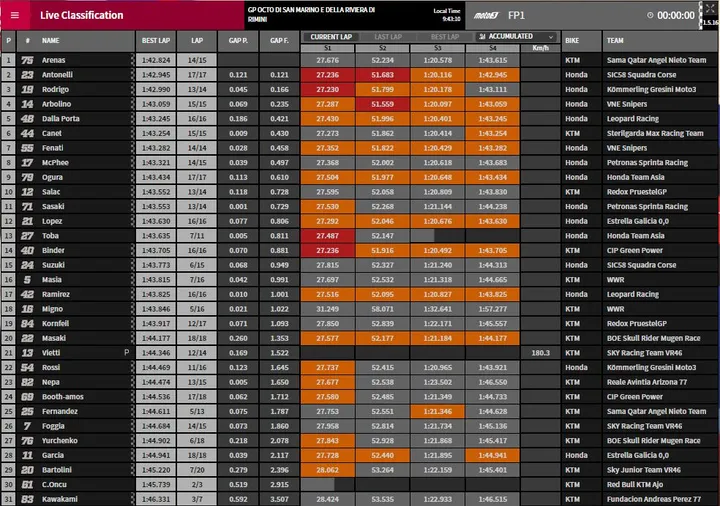Sort by BEST LAP column header
This screenshot has height=506, width=720.
(x=156, y=40)
